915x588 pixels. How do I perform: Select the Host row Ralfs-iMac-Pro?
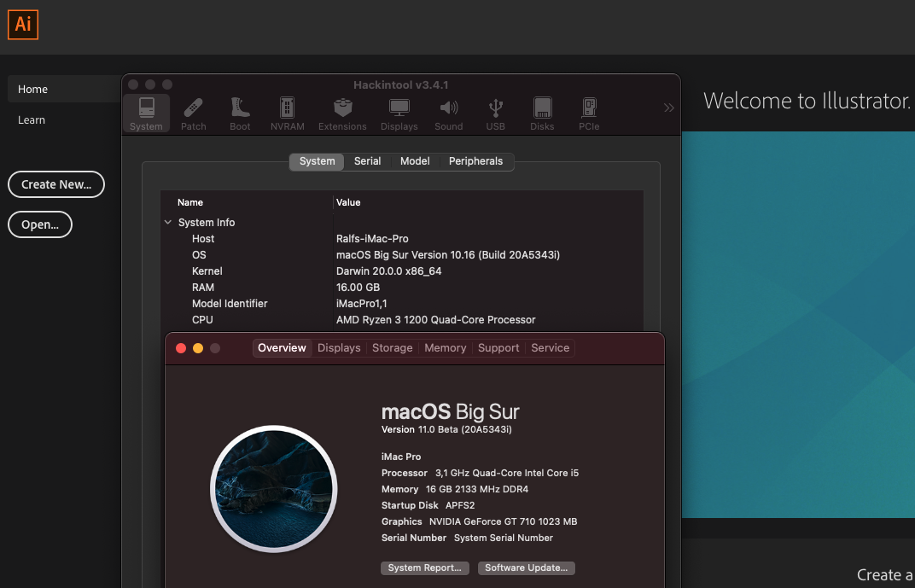pos(402,239)
